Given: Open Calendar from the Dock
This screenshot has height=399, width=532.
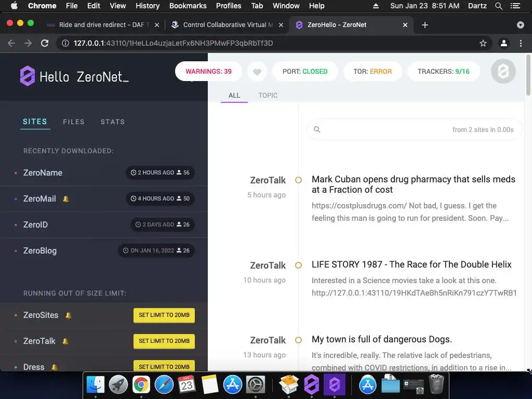Looking at the screenshot, I should (x=187, y=384).
